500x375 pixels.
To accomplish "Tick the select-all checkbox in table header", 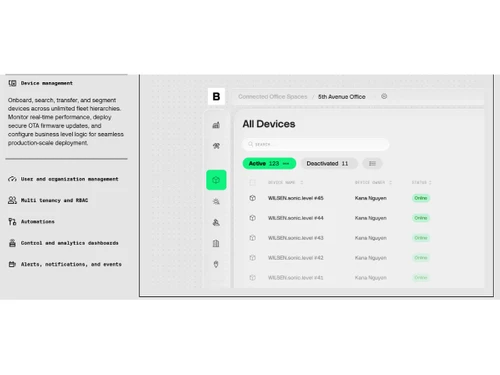I will [x=252, y=182].
